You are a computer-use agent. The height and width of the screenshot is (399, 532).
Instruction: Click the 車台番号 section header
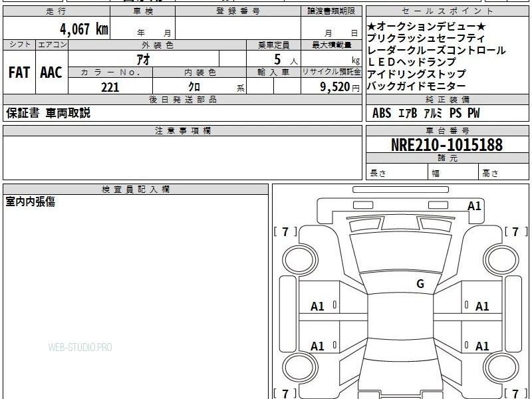447,130
